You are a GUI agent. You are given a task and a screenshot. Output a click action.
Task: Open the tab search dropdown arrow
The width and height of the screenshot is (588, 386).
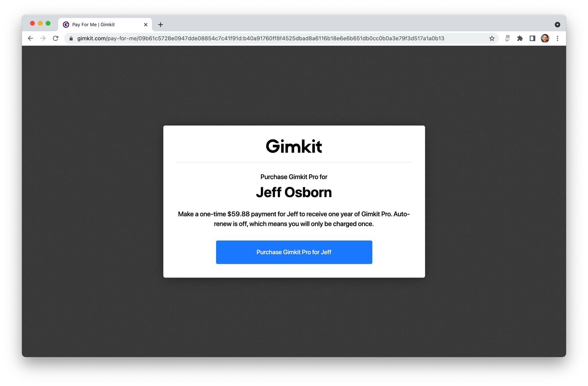click(x=557, y=25)
